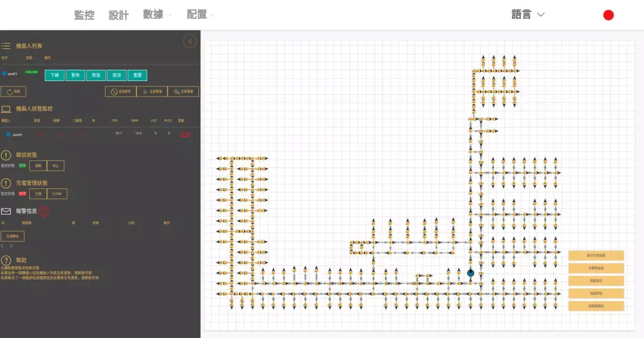Collapse the left sidebar with the arrow icon
The width and height of the screenshot is (644, 338).
pyautogui.click(x=190, y=41)
